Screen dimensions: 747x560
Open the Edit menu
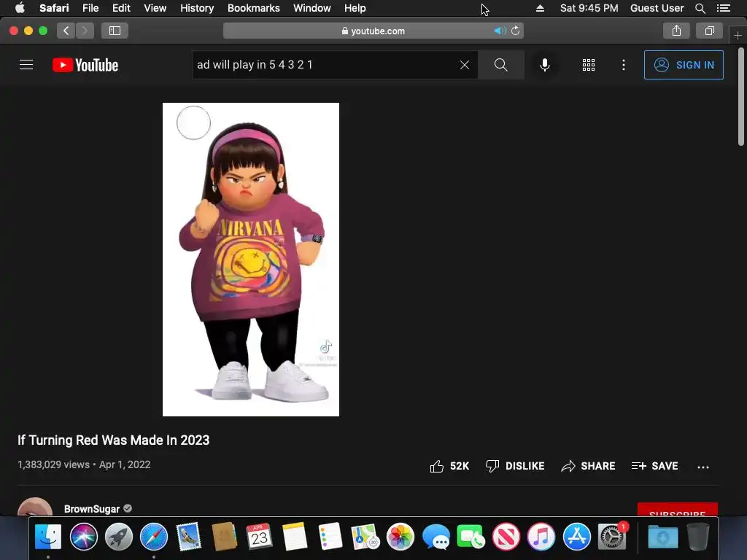click(121, 8)
